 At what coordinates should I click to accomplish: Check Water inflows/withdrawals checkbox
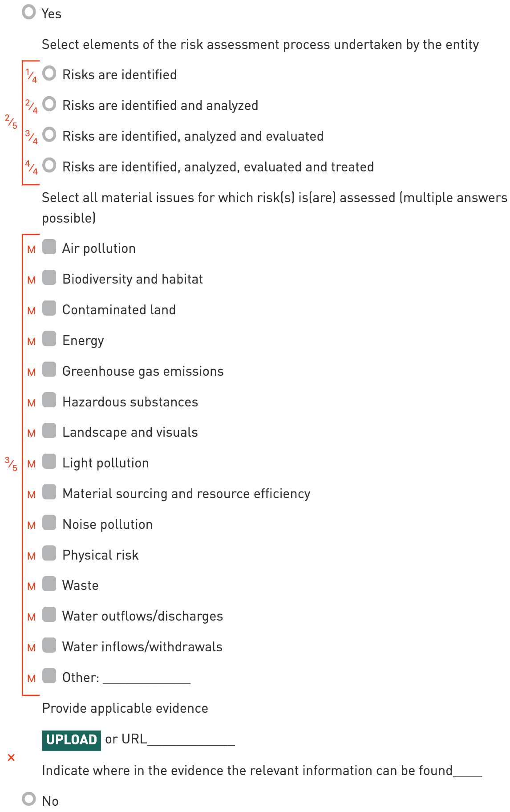pyautogui.click(x=49, y=645)
